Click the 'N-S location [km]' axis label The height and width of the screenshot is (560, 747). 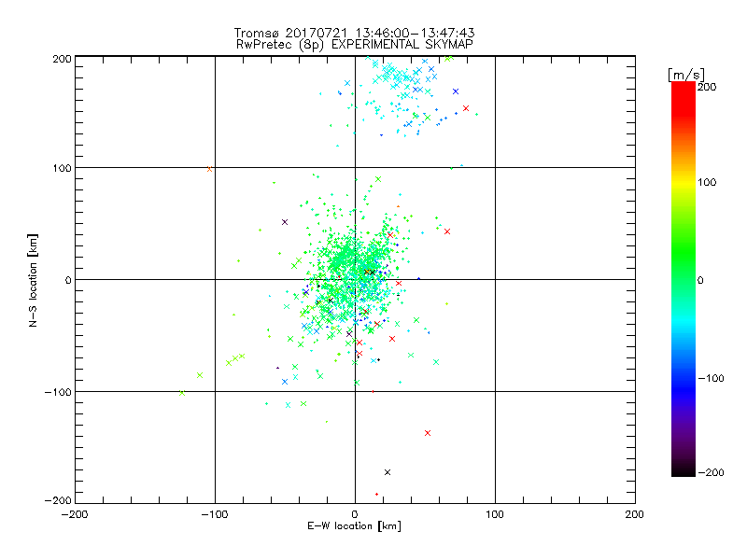(x=33, y=280)
